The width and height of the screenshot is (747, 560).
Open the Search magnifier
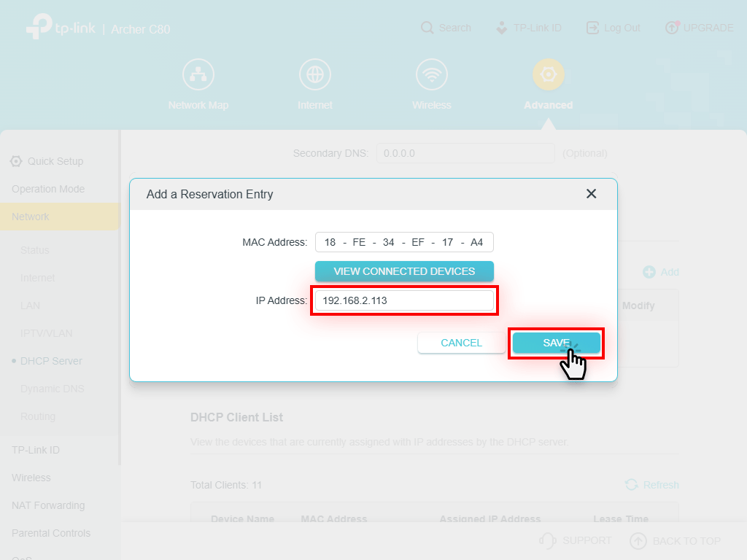(427, 28)
